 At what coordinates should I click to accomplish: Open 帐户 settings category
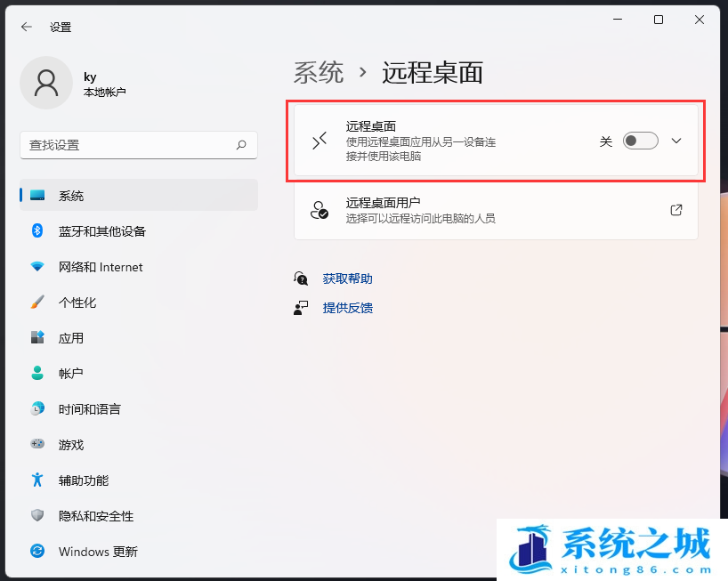tap(138, 373)
